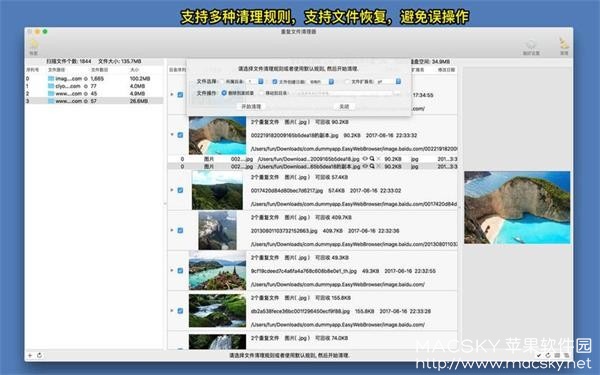
Task: Click the X remove icon in the second jpg row
Action: tap(378, 166)
